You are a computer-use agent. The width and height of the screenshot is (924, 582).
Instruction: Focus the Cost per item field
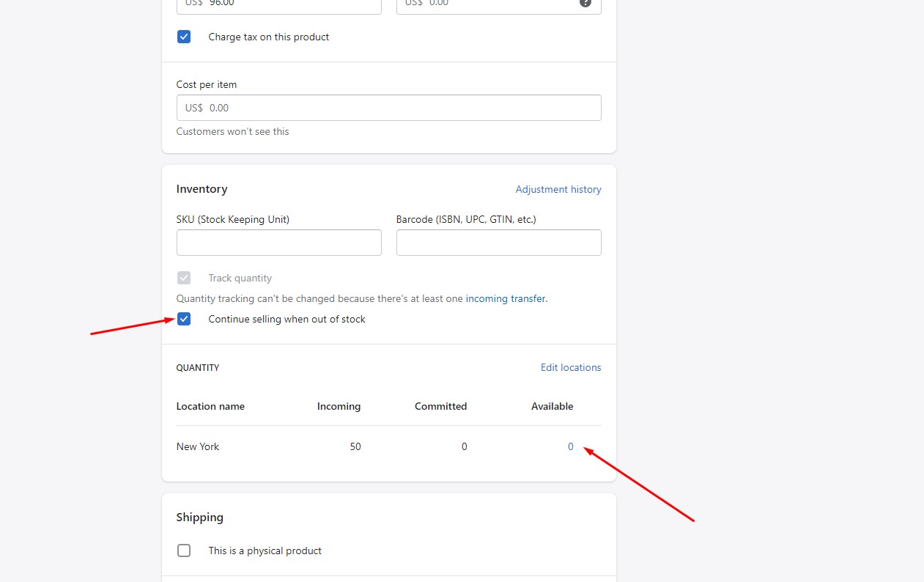[x=389, y=108]
